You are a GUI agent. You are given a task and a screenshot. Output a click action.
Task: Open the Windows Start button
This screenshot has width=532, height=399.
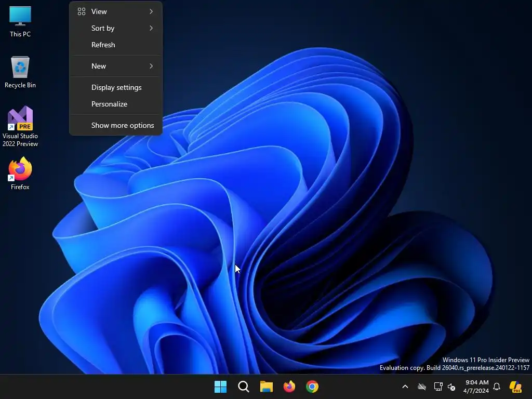[x=220, y=387]
